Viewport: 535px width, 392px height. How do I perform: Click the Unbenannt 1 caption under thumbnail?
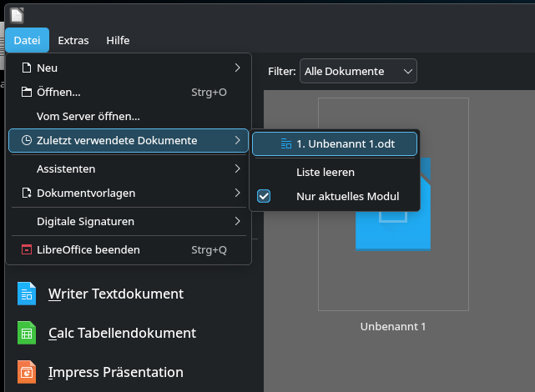(x=393, y=327)
